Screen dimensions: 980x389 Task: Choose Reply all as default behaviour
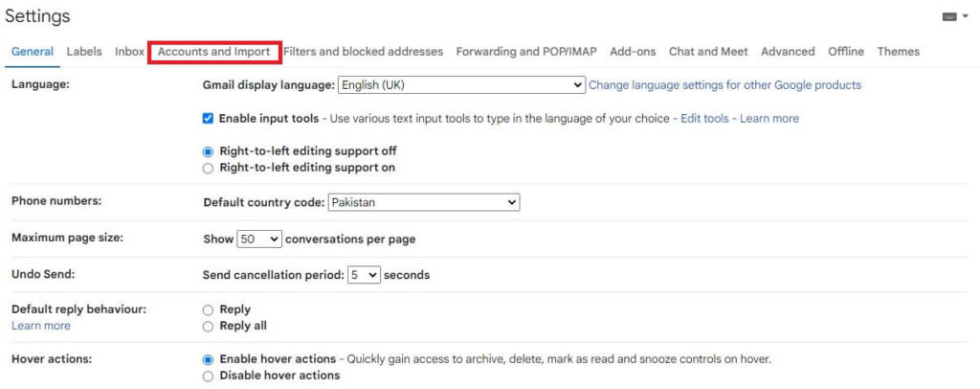(x=209, y=327)
